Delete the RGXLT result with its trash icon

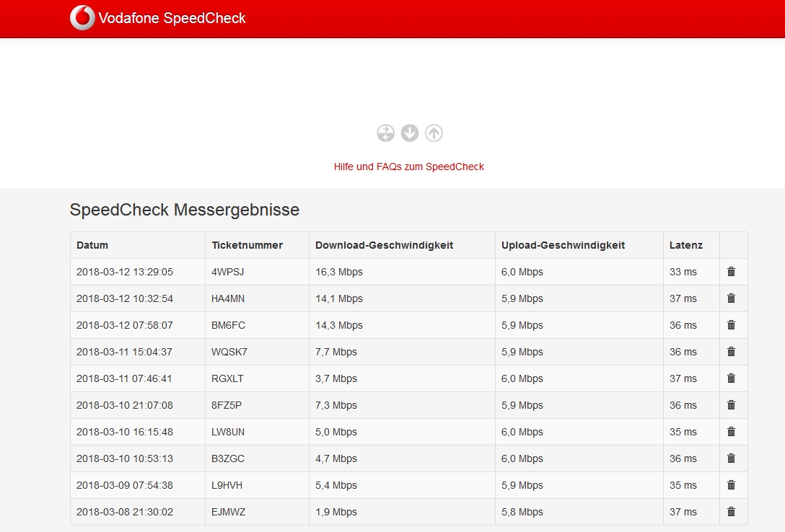[731, 378]
